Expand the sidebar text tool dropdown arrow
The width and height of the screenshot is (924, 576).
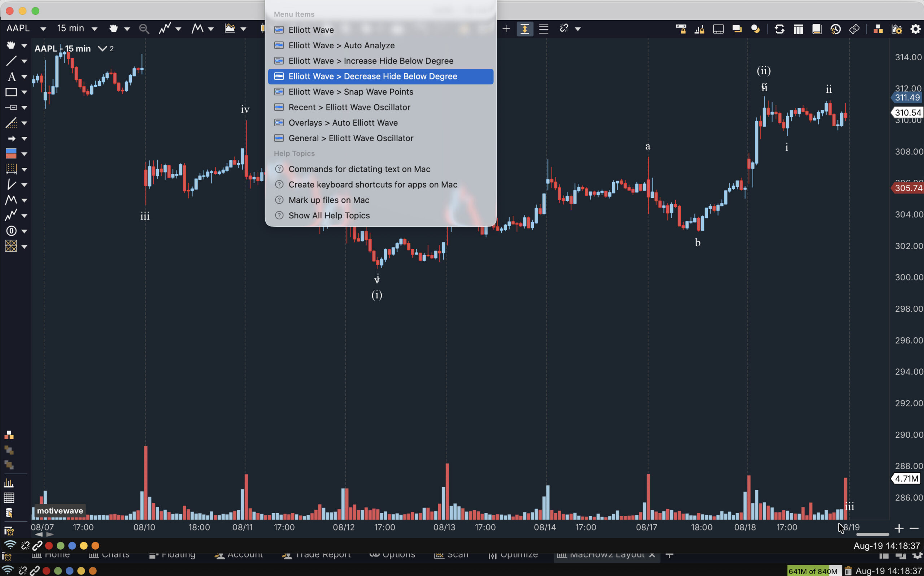25,77
